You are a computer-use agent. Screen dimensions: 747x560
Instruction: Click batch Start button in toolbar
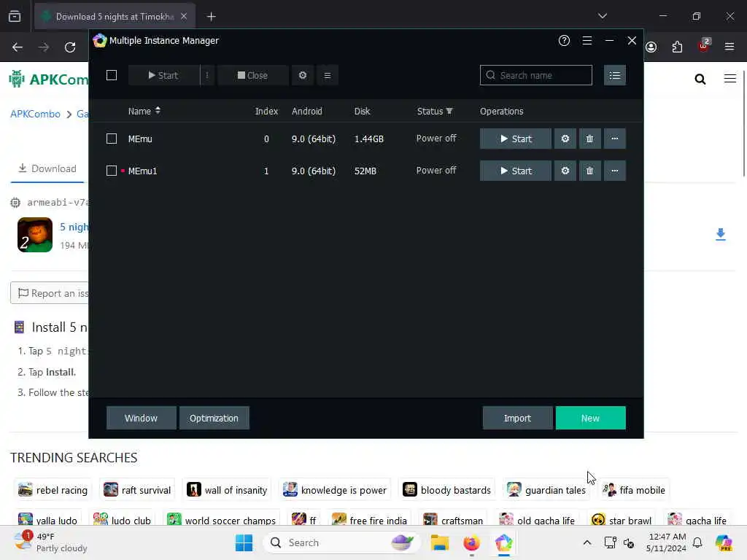pyautogui.click(x=164, y=75)
